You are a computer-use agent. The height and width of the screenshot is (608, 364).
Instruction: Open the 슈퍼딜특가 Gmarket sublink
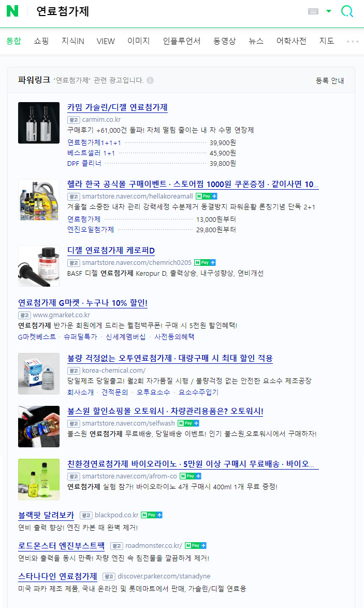coord(81,336)
